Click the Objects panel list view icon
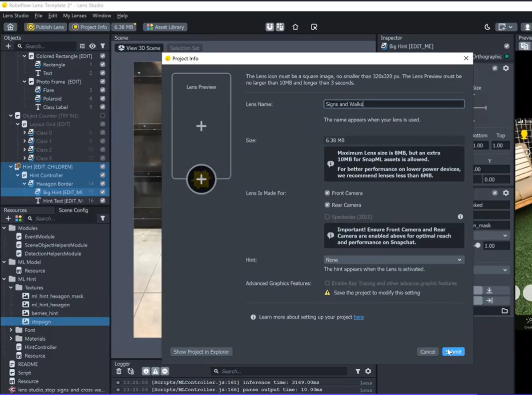The width and height of the screenshot is (532, 395). [82, 46]
